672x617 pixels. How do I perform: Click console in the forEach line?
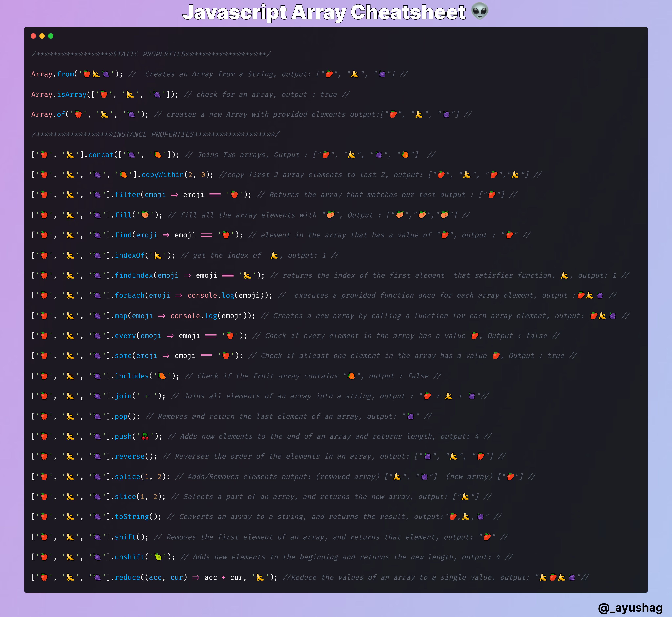(x=202, y=296)
